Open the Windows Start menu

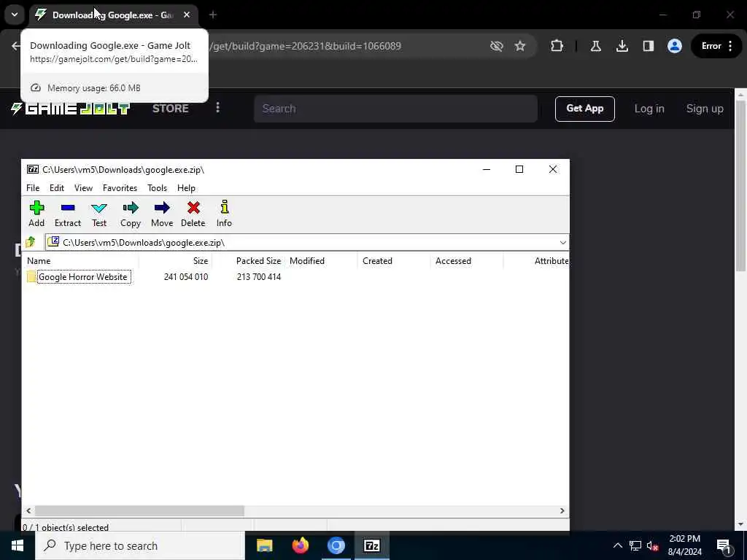(x=18, y=545)
